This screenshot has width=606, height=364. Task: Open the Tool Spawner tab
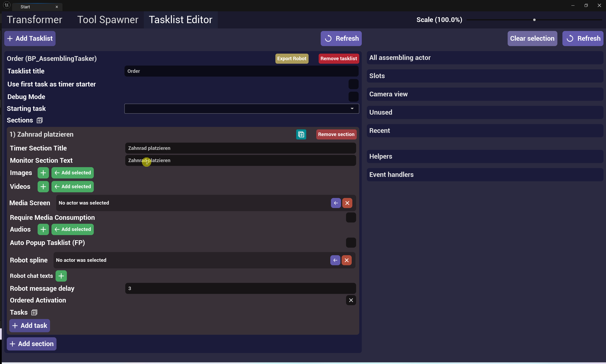pyautogui.click(x=108, y=20)
